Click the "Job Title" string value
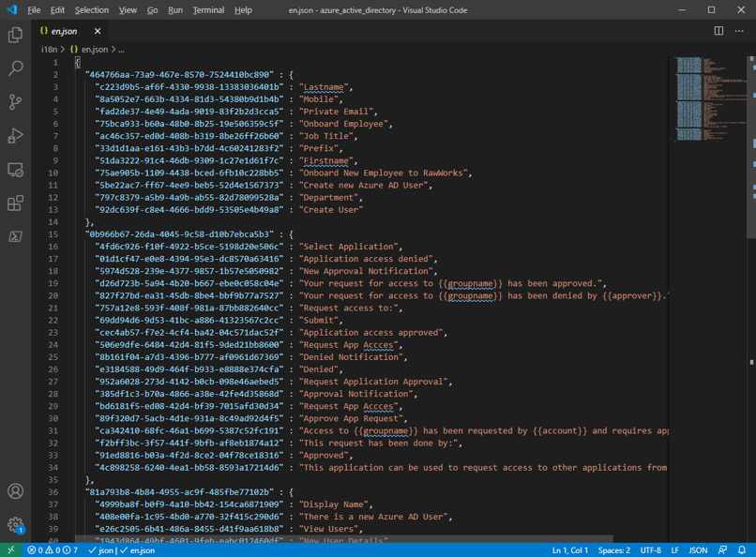 [x=326, y=136]
